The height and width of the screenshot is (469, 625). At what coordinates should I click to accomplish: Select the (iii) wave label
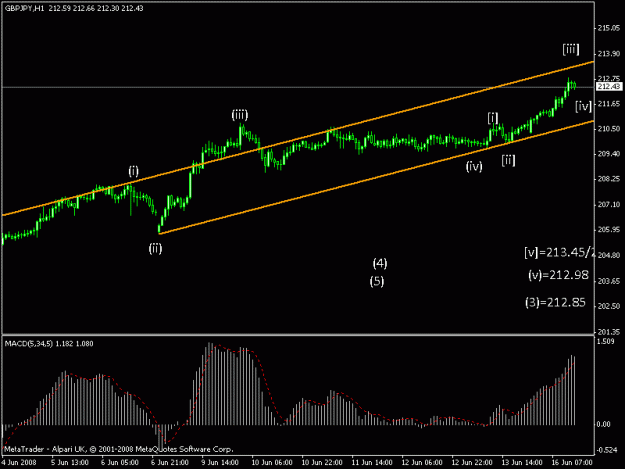click(x=240, y=115)
